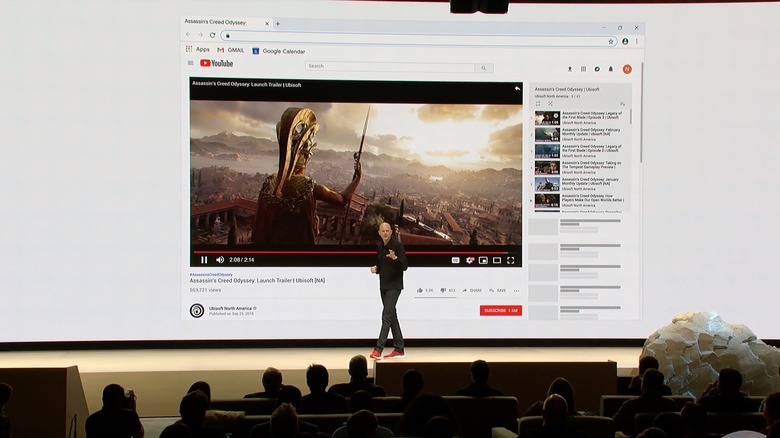780x438 pixels.
Task: Open the Chrome profile icon
Action: point(625,41)
